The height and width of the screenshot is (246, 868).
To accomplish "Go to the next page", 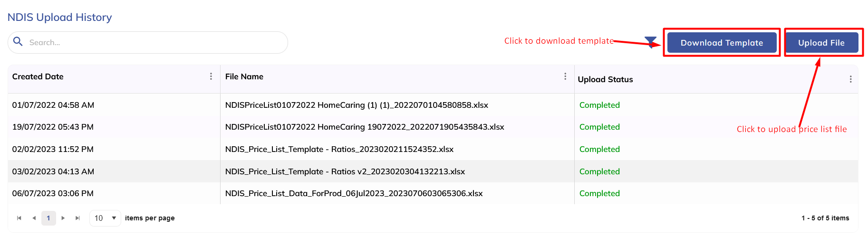I will 63,218.
